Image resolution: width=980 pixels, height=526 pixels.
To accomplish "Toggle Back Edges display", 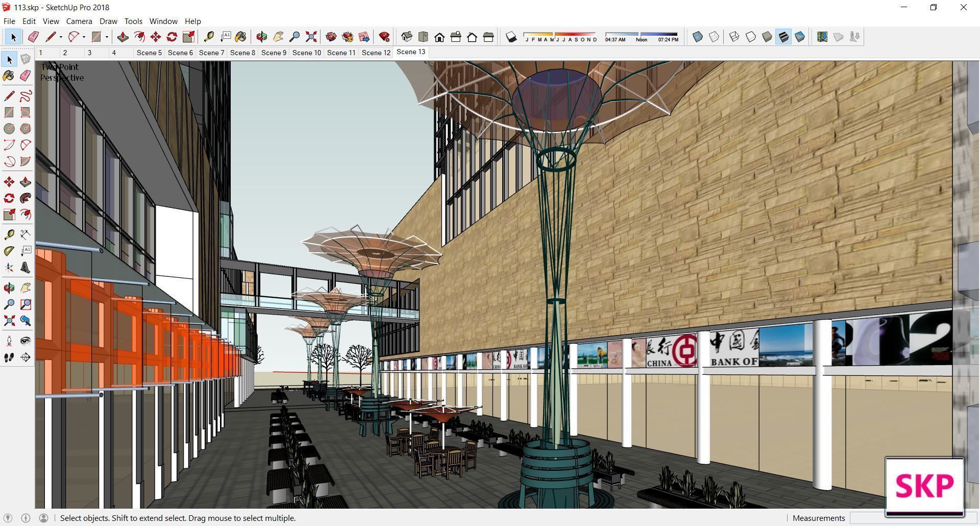I will (714, 37).
